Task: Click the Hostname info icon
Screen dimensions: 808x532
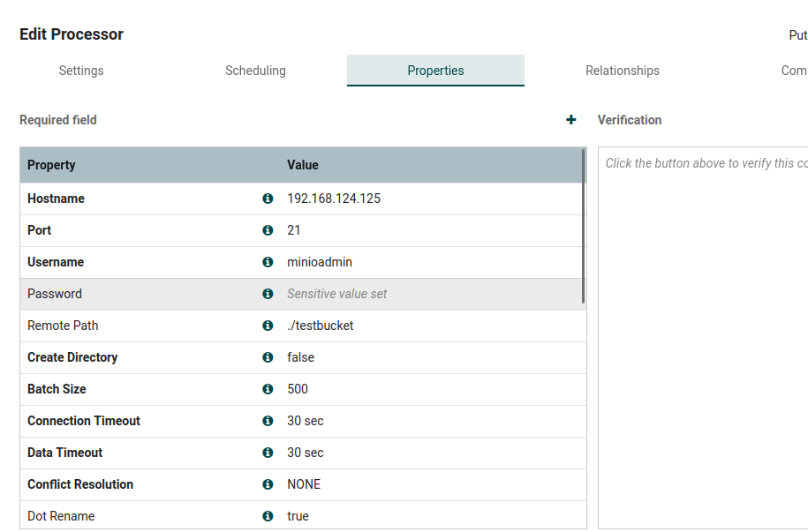Action: pos(268,199)
